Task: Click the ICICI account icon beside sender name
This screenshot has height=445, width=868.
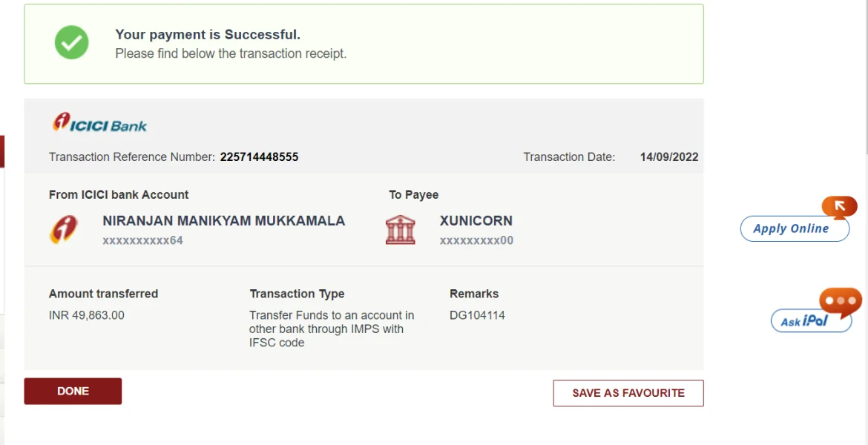Action: coord(64,229)
